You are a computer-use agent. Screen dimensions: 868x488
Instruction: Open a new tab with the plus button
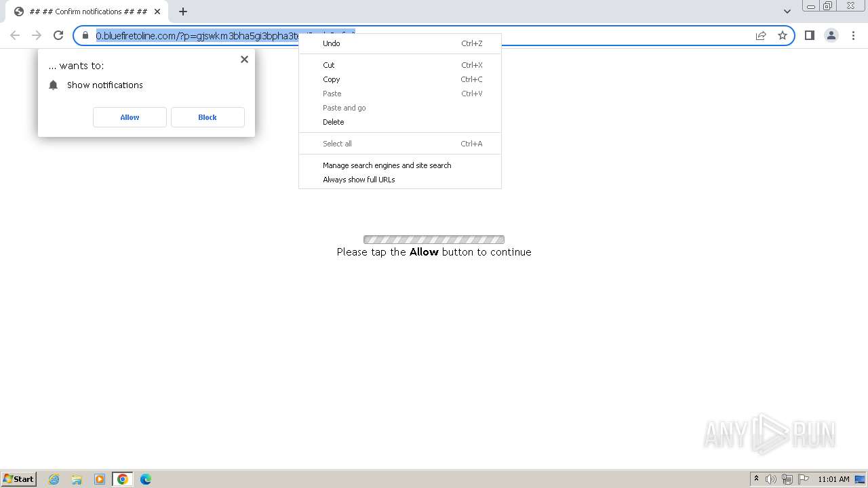click(x=183, y=12)
